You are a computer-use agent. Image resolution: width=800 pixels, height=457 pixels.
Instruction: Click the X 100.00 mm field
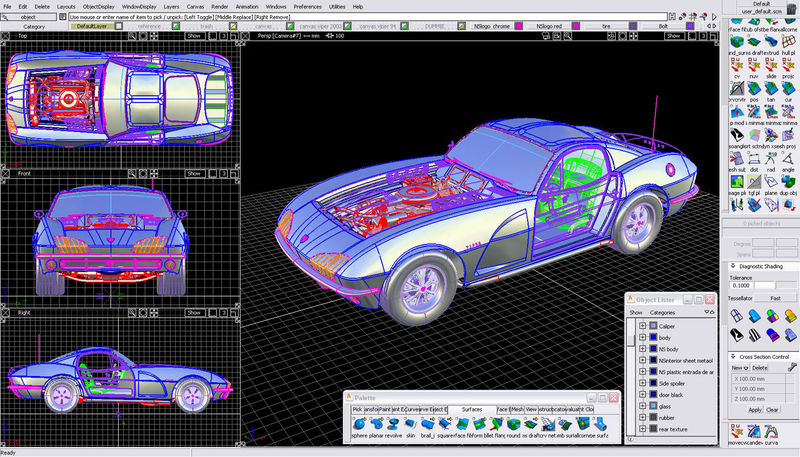758,379
